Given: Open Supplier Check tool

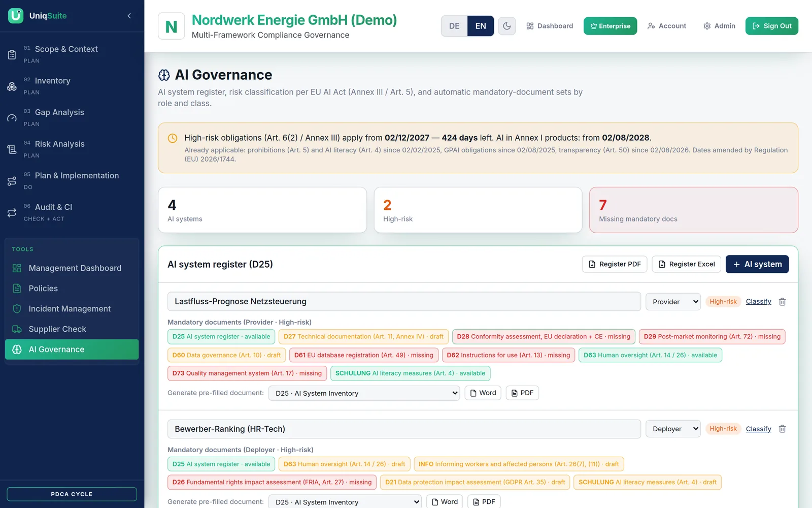Looking at the screenshot, I should click(72, 329).
